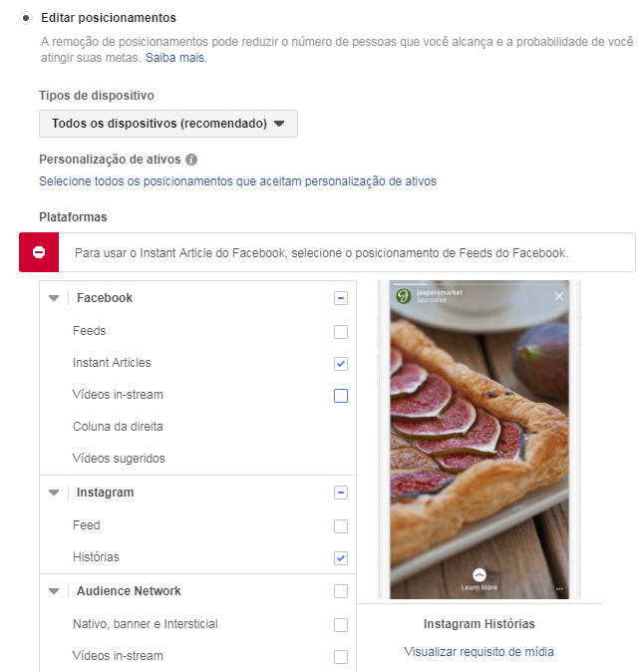Toggle the Instagram partial-selection minus box
Image resolution: width=644 pixels, height=672 pixels.
(341, 493)
